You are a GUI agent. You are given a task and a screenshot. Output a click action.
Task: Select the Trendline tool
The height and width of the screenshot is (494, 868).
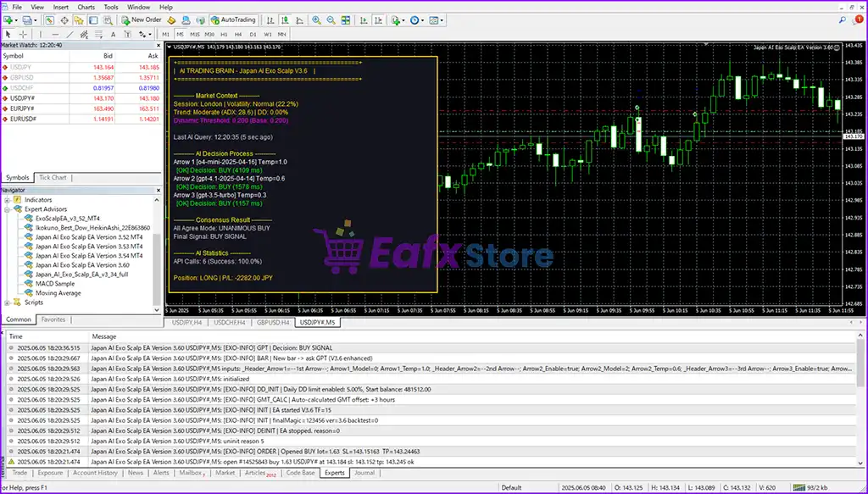click(70, 34)
